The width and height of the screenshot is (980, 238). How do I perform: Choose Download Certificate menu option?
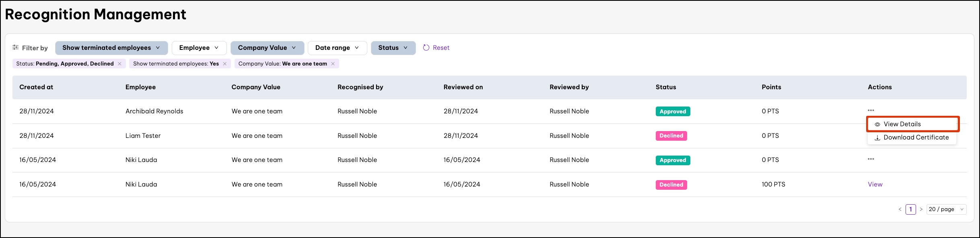tap(916, 137)
